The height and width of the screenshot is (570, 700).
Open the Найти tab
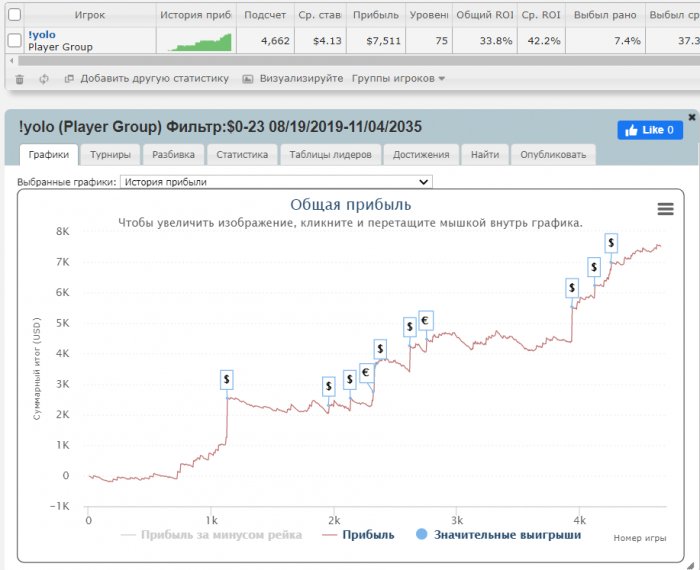[x=485, y=154]
